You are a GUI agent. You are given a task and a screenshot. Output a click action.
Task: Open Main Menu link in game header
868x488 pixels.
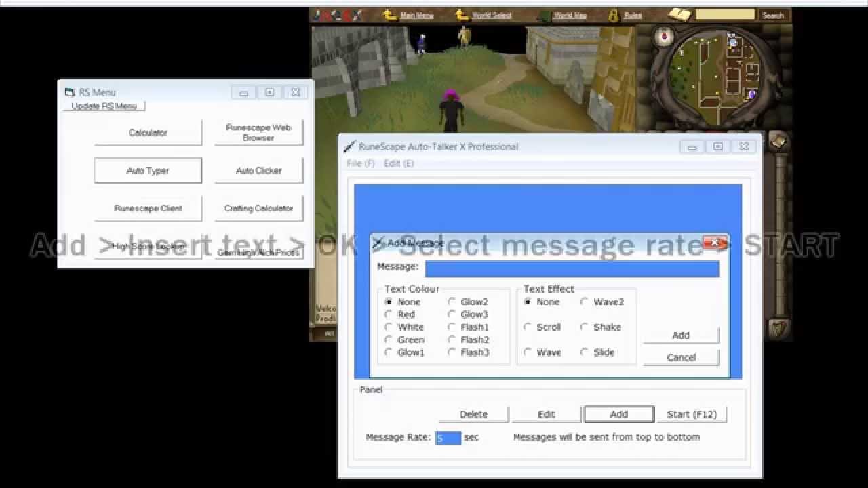[416, 15]
